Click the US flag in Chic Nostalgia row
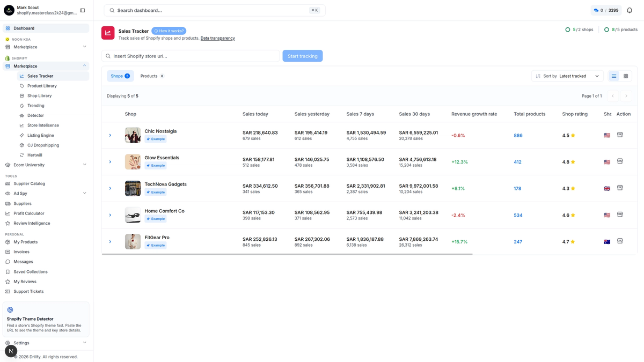644x362 pixels. click(607, 135)
